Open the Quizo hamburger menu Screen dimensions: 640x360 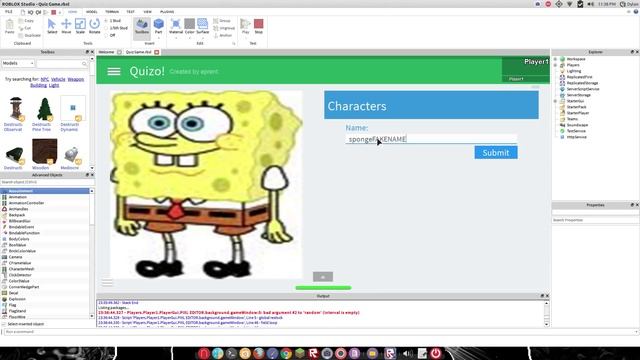coord(114,71)
